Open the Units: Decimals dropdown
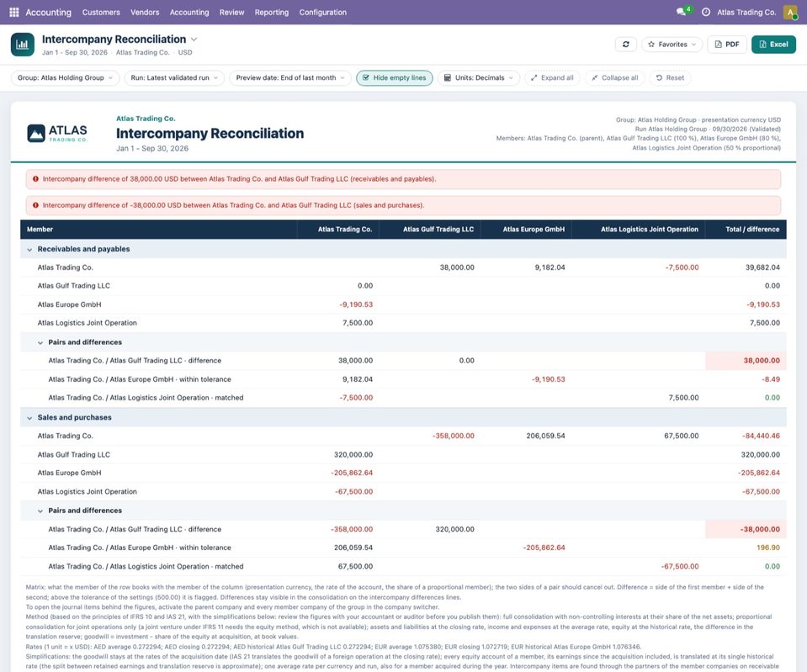 click(479, 77)
